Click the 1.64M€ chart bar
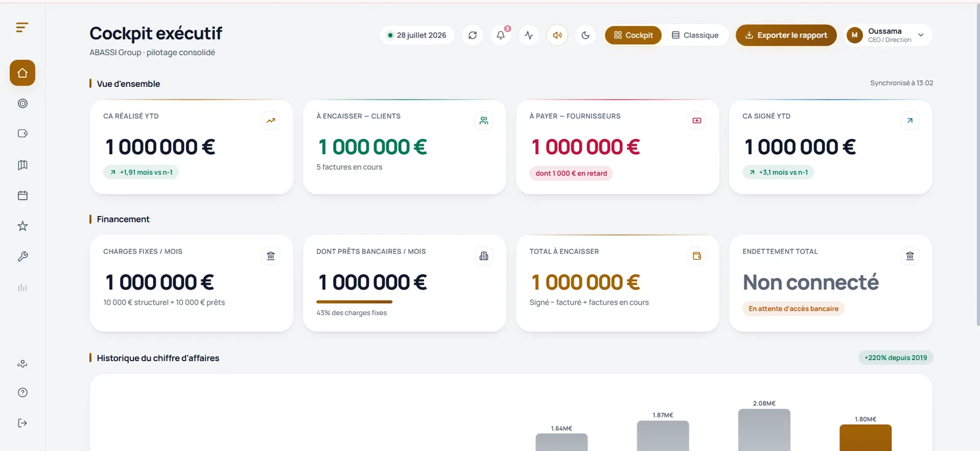980x451 pixels. [562, 442]
